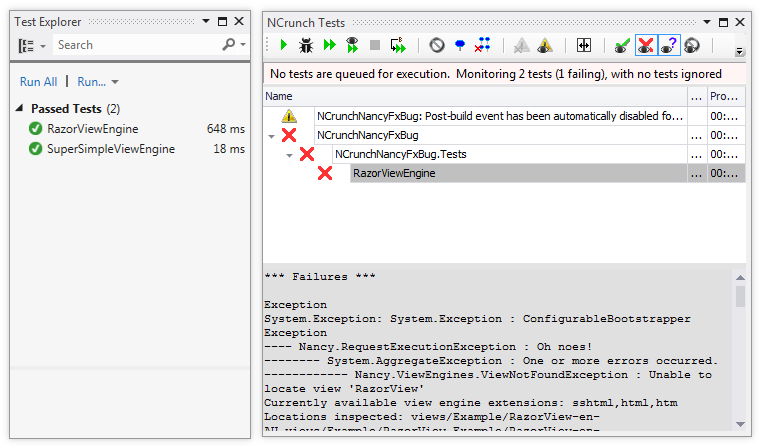Click the Pro... column header
The image size is (764, 448).
click(x=726, y=97)
